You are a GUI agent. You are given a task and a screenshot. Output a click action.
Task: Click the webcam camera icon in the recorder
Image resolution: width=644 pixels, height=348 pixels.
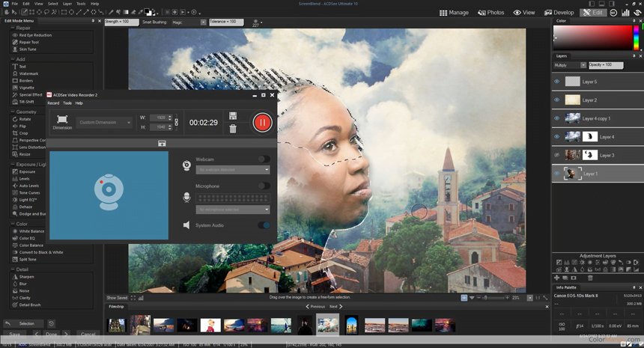(186, 165)
